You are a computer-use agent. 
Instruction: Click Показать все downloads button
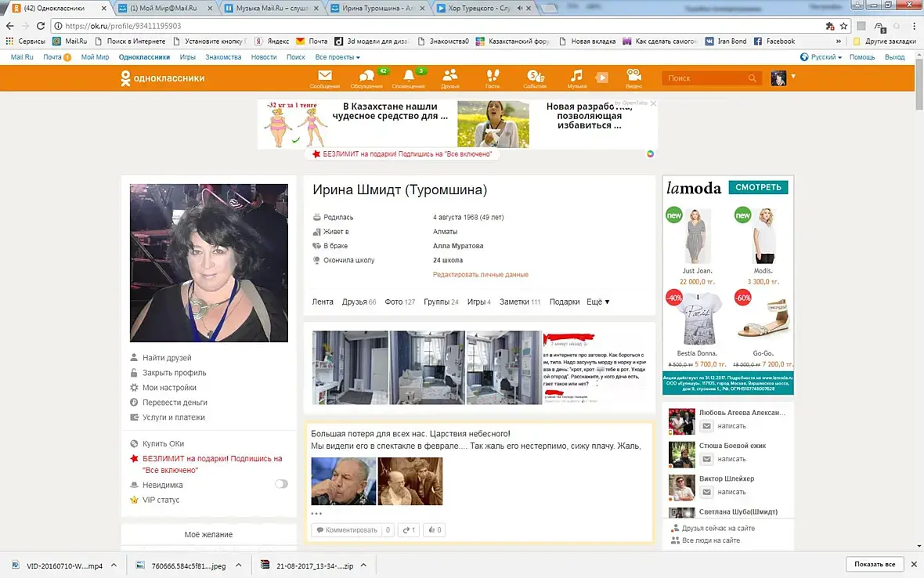pos(875,564)
